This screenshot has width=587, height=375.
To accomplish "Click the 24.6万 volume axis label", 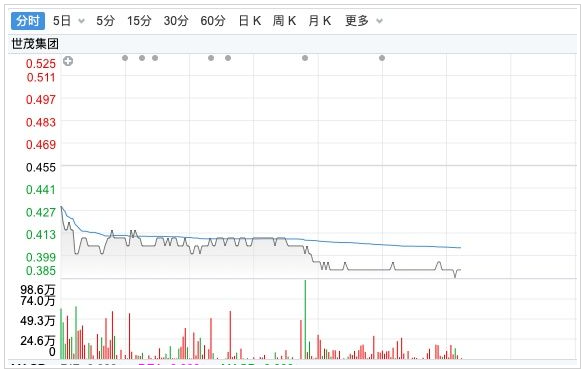I will click(37, 341).
